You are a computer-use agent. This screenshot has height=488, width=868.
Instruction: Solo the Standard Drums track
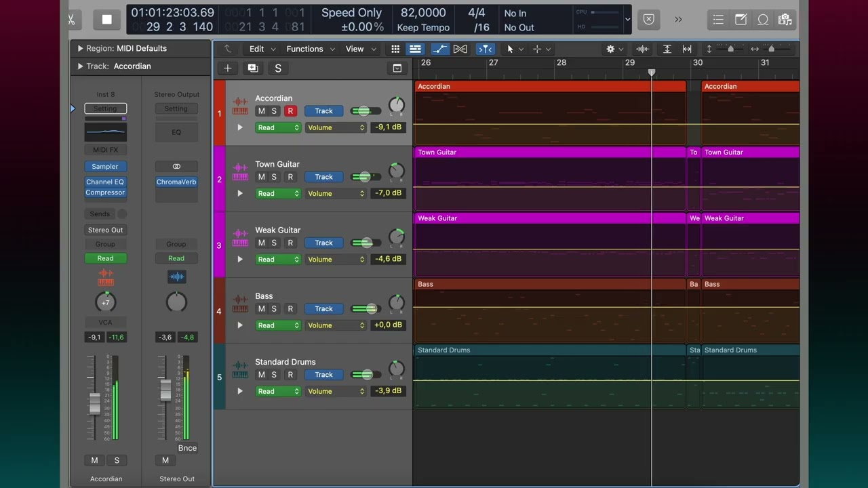[274, 374]
